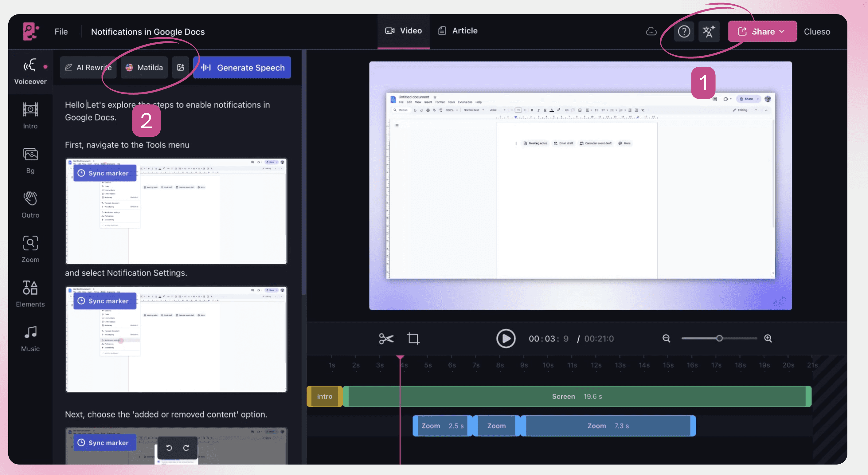The image size is (868, 475).
Task: Click the 20s mark on timeline ruler
Action: (x=788, y=365)
